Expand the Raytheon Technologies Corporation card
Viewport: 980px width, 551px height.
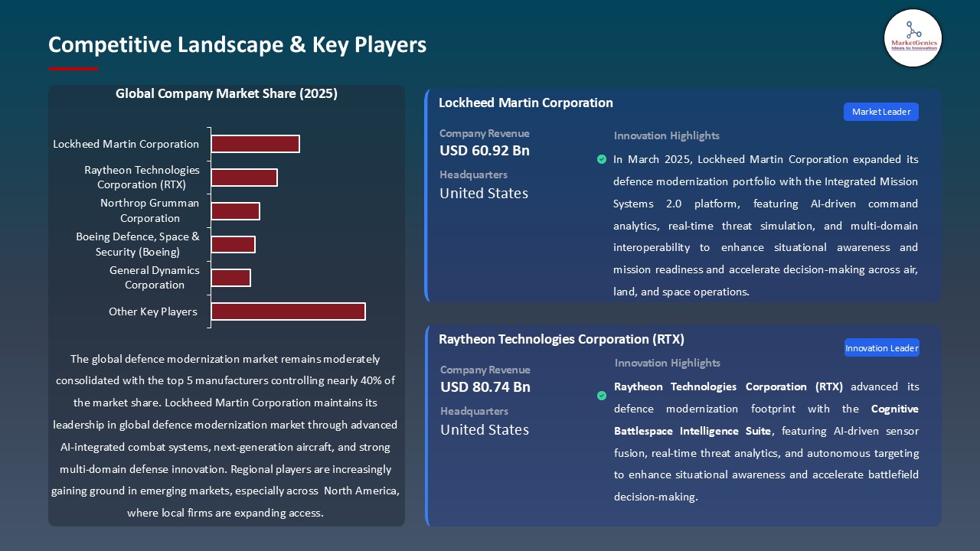[561, 339]
